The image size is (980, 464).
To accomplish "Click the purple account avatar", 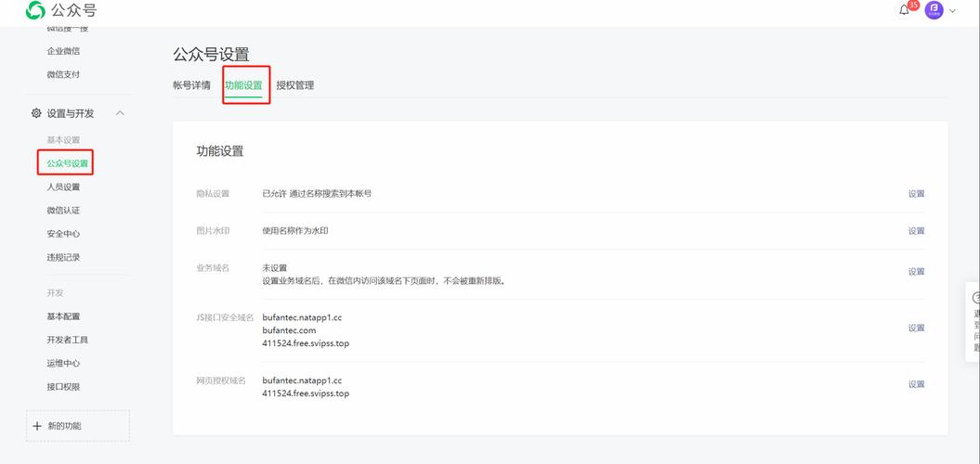I will pyautogui.click(x=934, y=10).
